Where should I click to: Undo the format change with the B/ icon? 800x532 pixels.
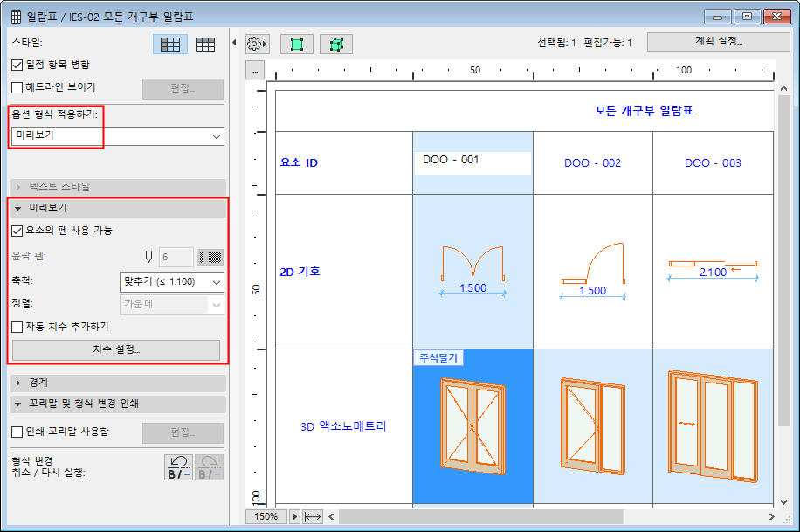[178, 467]
